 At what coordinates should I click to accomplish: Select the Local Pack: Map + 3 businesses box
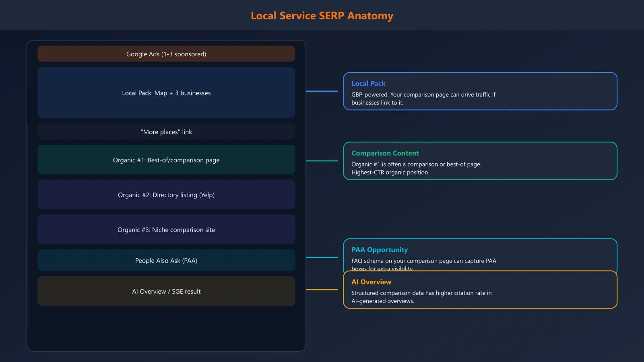click(x=166, y=93)
